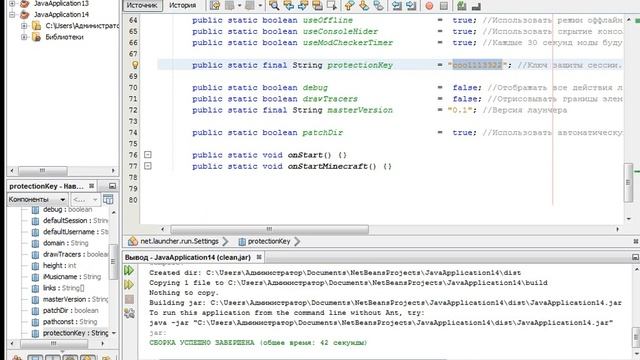Viewport: 640px width, 360px height.
Task: Click the Библиотеки libraries folder icon
Action: coord(36,37)
